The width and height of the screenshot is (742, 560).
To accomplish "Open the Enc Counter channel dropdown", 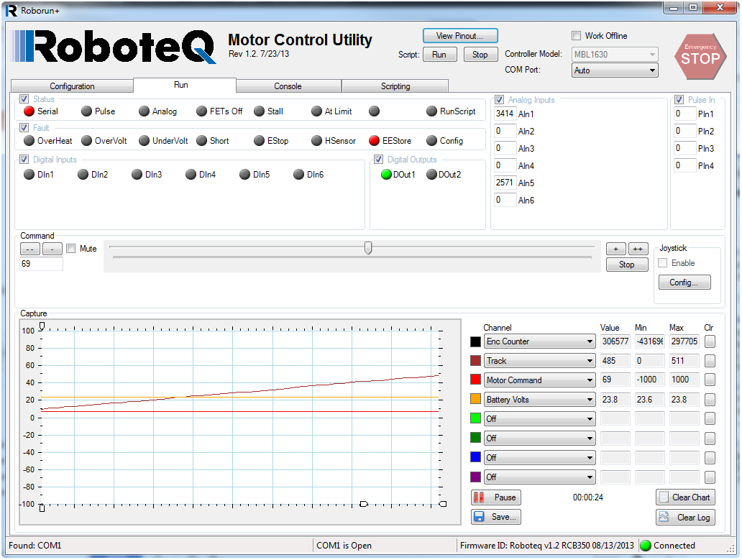I will (539, 341).
